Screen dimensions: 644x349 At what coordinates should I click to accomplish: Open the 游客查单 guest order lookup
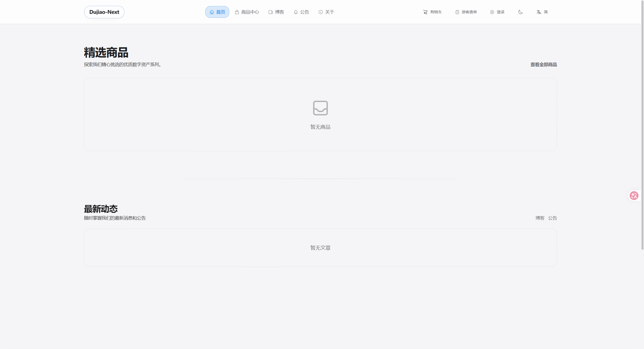pyautogui.click(x=469, y=12)
